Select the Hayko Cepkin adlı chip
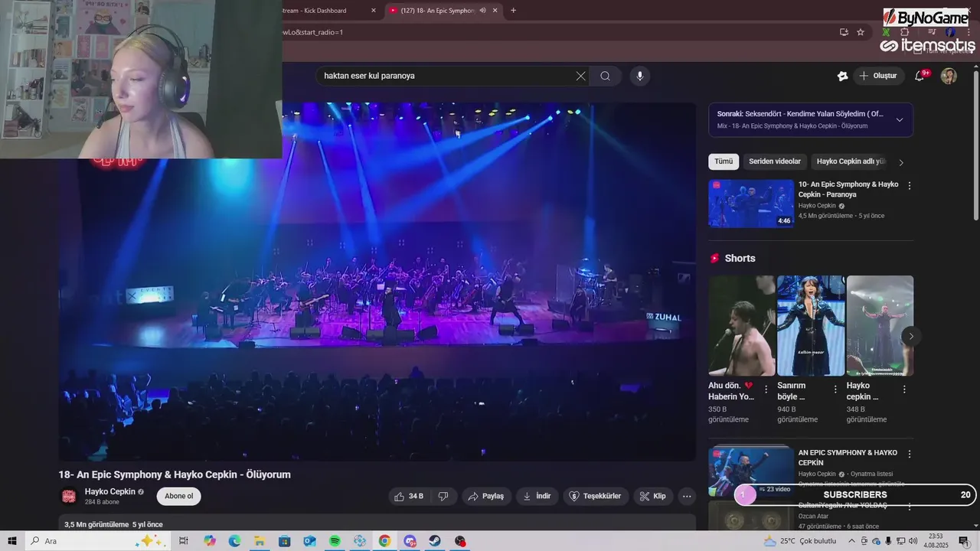980x551 pixels. [x=851, y=161]
